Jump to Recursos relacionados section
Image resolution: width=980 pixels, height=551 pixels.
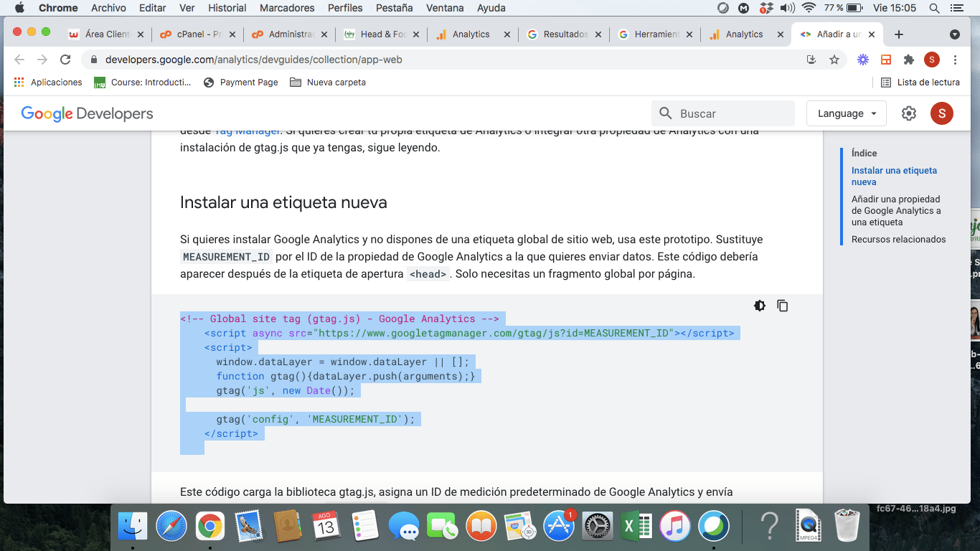click(899, 240)
